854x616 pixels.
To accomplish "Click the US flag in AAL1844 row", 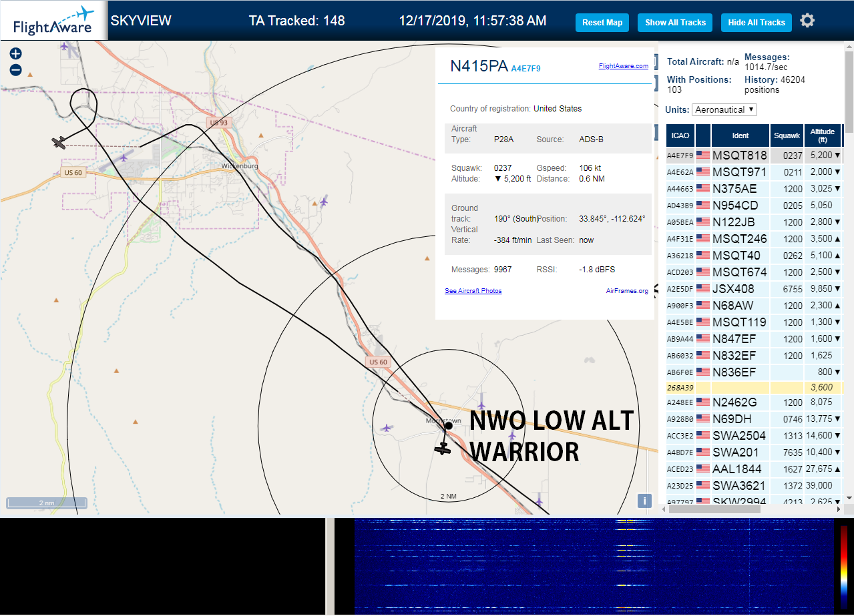I will pyautogui.click(x=703, y=469).
